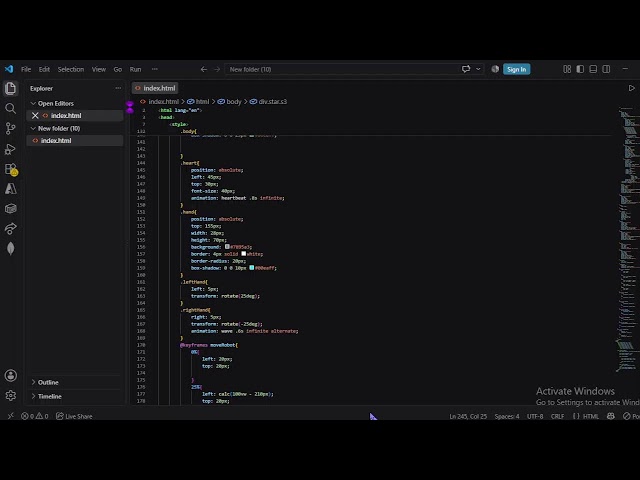The height and width of the screenshot is (480, 640).
Task: Open the overflow menu ellipsis in menu bar
Action: (x=155, y=69)
